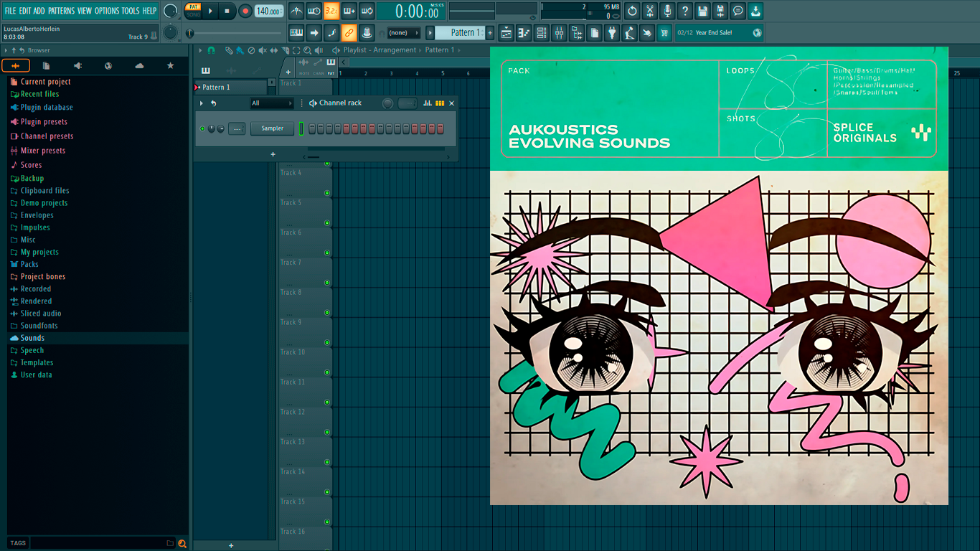
Task: Open the Pattern 1 selector dropdown in toolbar
Action: [462, 32]
